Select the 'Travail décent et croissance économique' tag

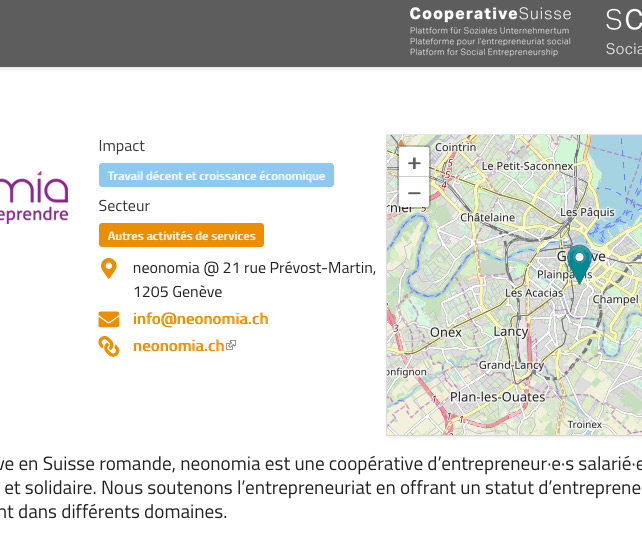[x=216, y=175]
